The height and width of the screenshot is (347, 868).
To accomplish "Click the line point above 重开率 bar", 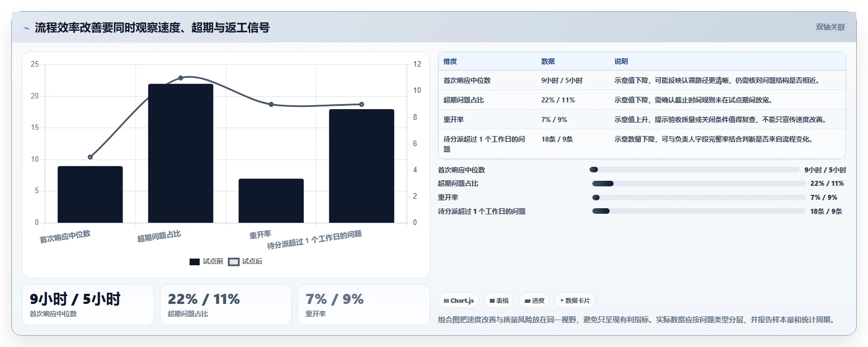I will (x=271, y=105).
